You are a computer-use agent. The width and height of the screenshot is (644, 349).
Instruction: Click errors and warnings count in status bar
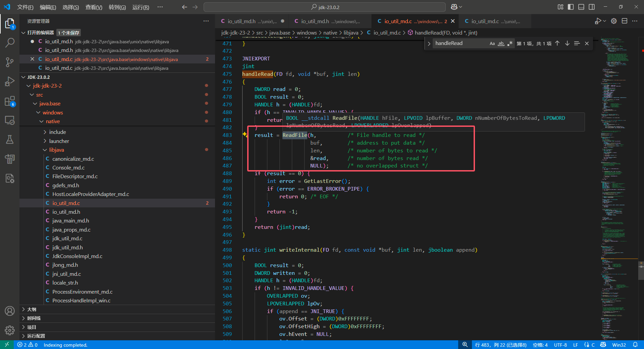(x=28, y=345)
